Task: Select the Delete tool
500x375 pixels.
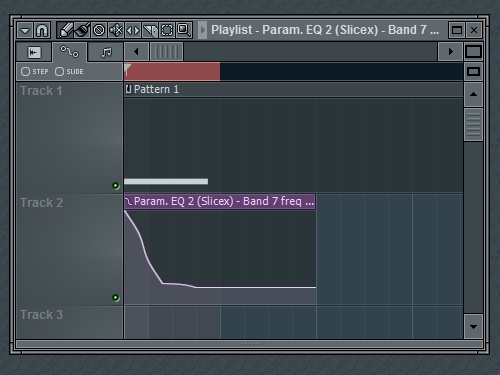Action: coord(99,30)
